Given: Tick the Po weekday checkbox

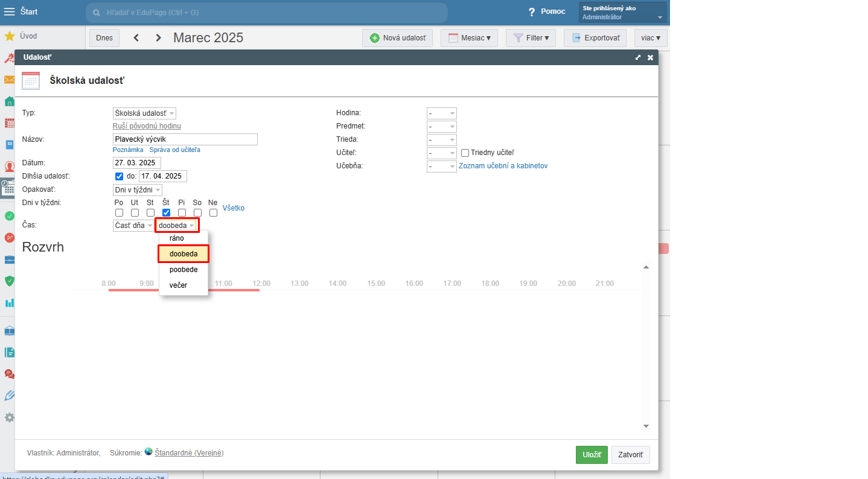Looking at the screenshot, I should (119, 212).
